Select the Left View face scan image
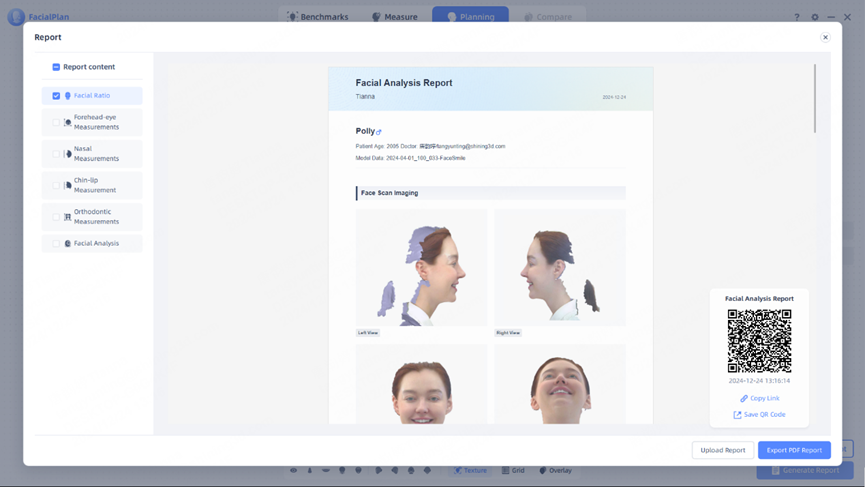Image resolution: width=865 pixels, height=487 pixels. [x=421, y=267]
